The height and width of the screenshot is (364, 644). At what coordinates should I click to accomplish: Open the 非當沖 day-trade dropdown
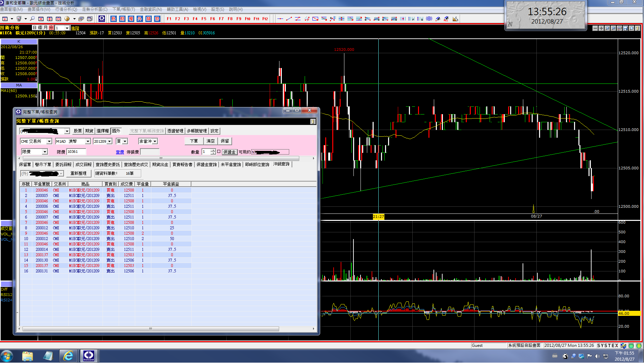coord(155,141)
